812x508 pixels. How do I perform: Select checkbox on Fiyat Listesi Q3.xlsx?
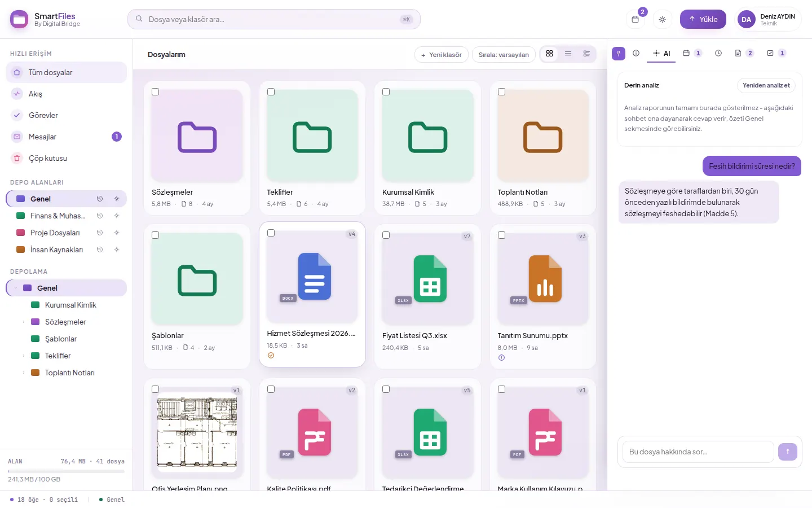tap(386, 235)
